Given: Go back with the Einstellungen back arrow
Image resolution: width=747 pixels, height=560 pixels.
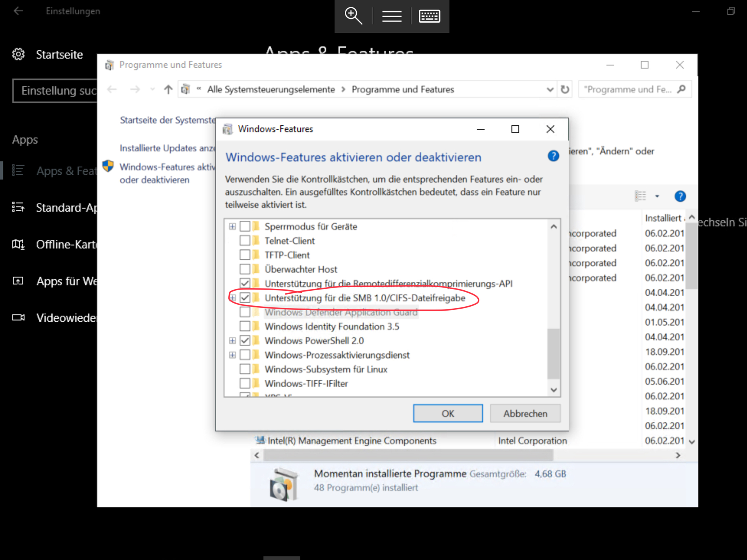Looking at the screenshot, I should coord(18,11).
